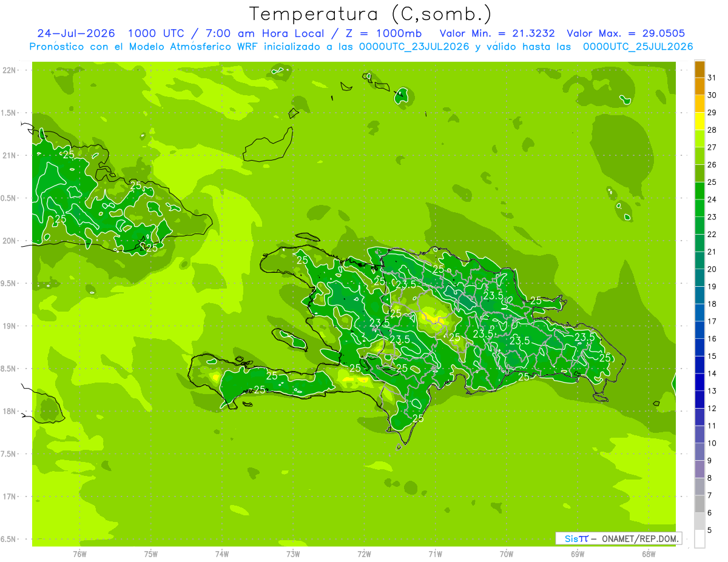The image size is (728, 562).
Task: Click the 68W longitude axis label
Action: pos(649,553)
